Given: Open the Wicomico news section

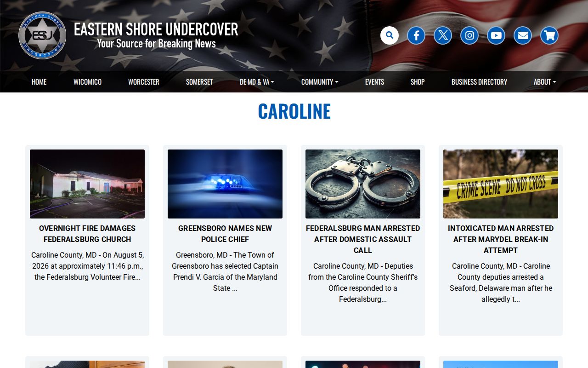Looking at the screenshot, I should (87, 82).
